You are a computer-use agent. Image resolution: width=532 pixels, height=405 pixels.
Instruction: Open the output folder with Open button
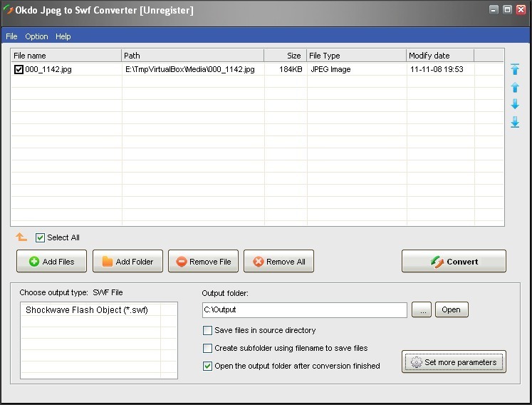452,309
